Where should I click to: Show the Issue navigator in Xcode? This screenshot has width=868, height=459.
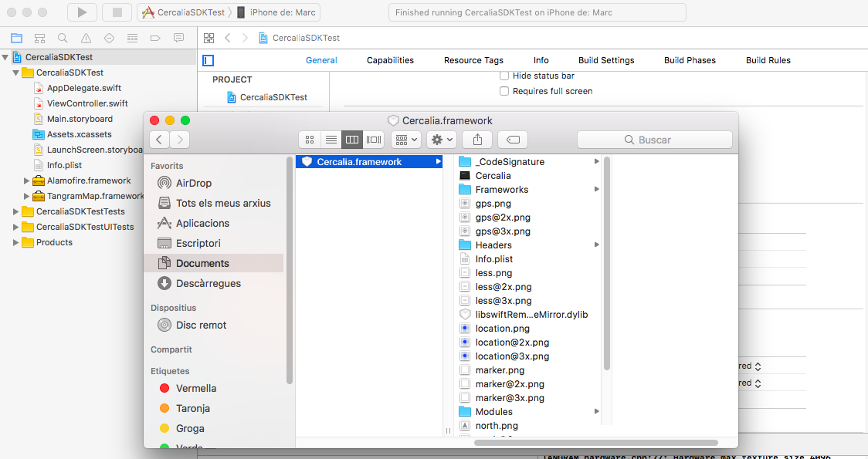[x=86, y=38]
